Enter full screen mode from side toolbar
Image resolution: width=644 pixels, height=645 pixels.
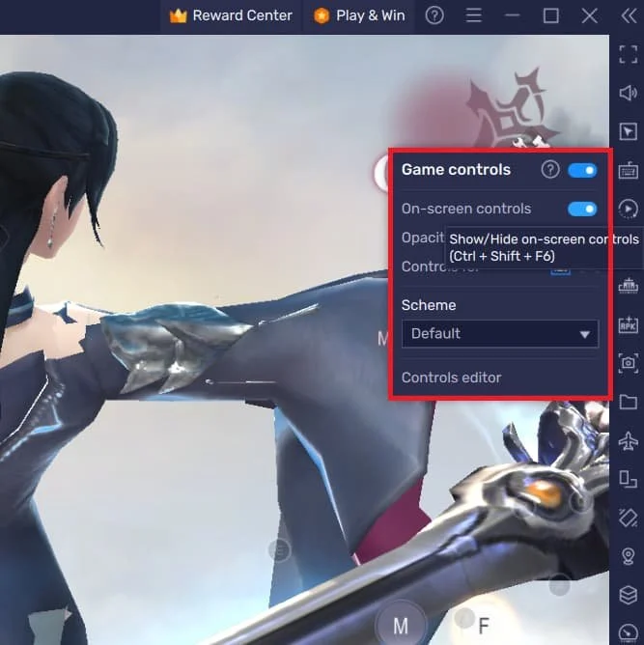pos(628,54)
